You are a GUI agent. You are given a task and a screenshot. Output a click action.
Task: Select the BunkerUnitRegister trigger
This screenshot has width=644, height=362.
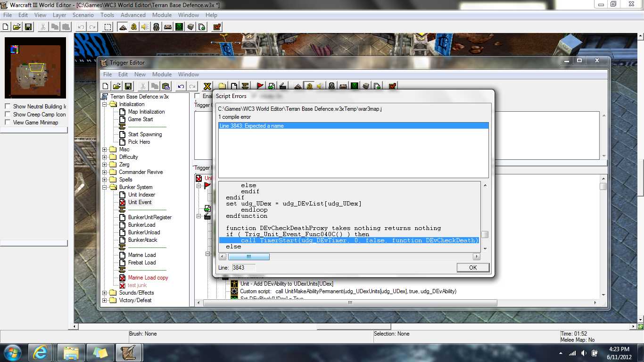coord(150,217)
